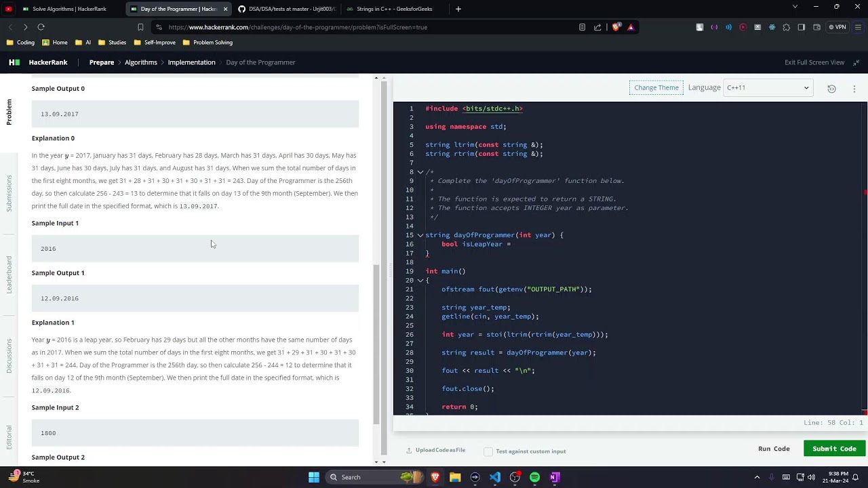
Task: Toggle the browser sidebar panel icon
Action: [802, 27]
